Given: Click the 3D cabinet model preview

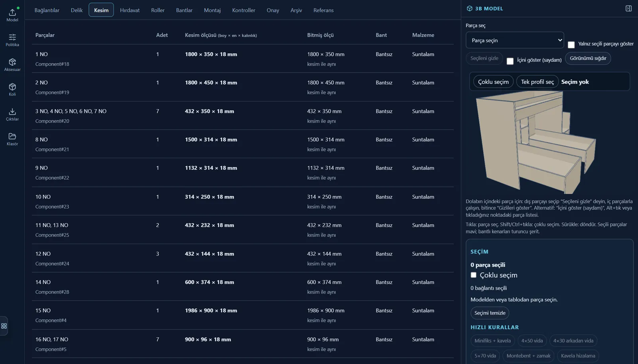Looking at the screenshot, I should click(536, 142).
